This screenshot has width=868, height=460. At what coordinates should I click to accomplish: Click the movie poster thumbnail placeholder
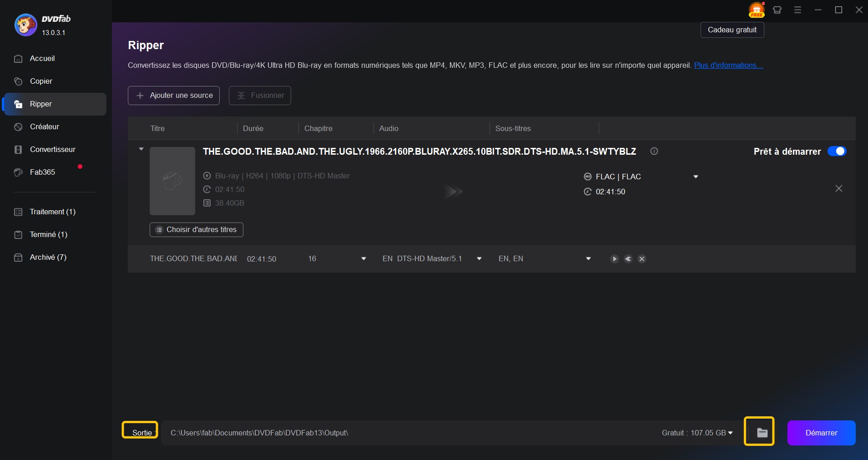tap(172, 181)
